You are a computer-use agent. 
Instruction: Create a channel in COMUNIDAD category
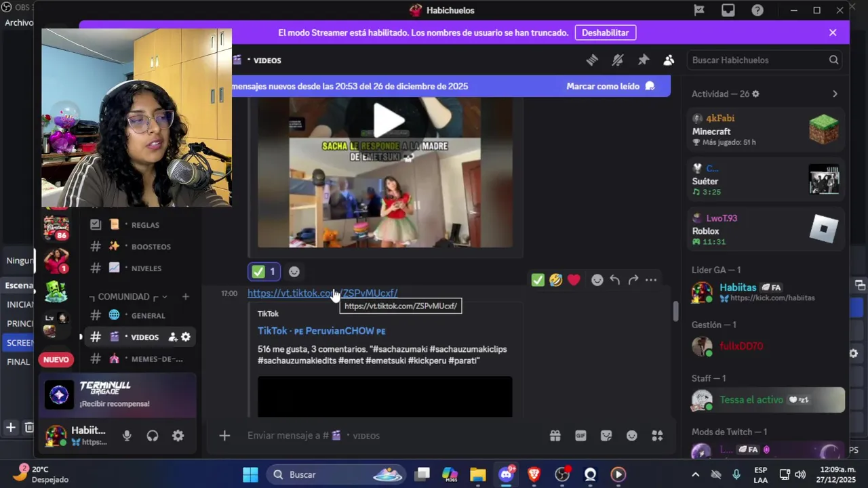pos(185,297)
